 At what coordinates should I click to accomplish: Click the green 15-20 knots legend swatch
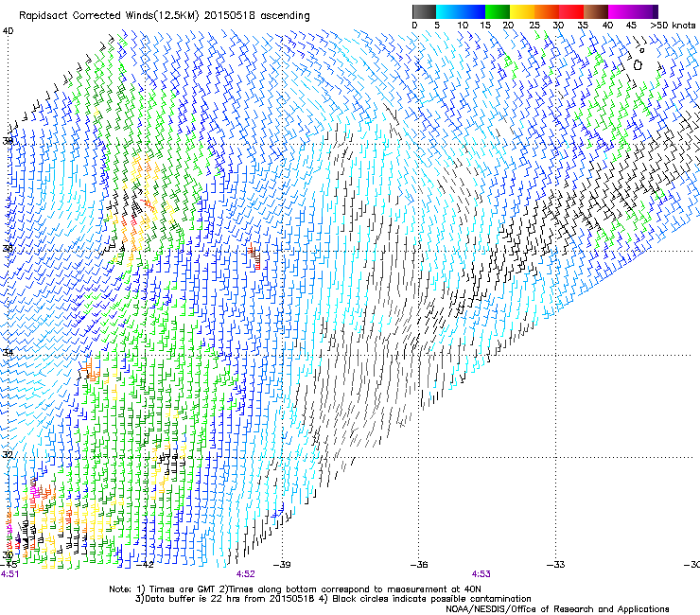[498, 11]
